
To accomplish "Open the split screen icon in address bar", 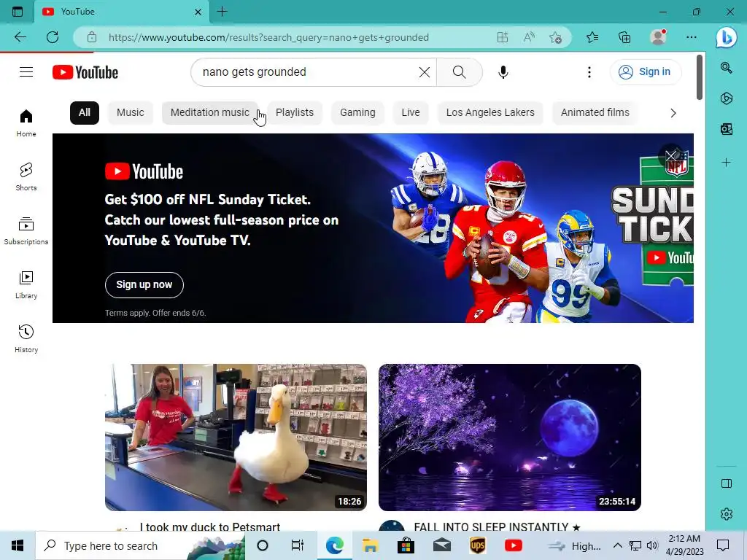I will pyautogui.click(x=503, y=37).
